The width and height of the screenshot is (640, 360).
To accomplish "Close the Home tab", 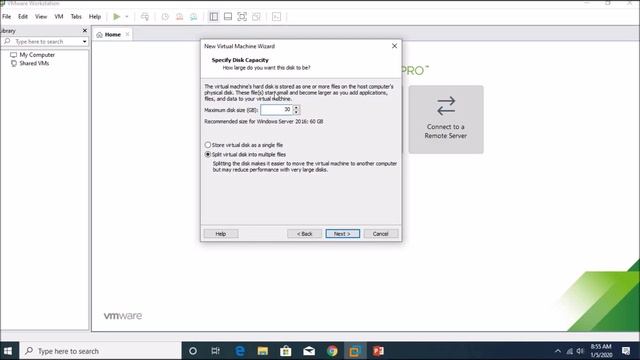I will [x=127, y=34].
